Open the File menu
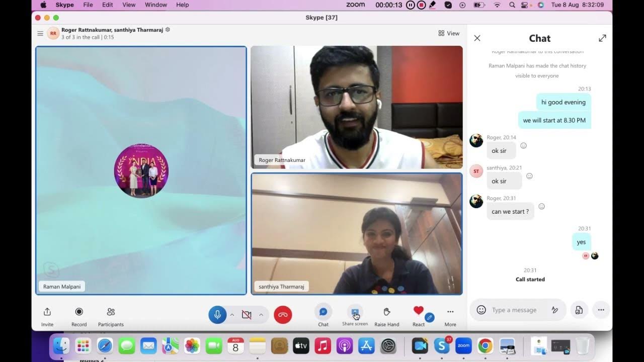 tap(88, 5)
